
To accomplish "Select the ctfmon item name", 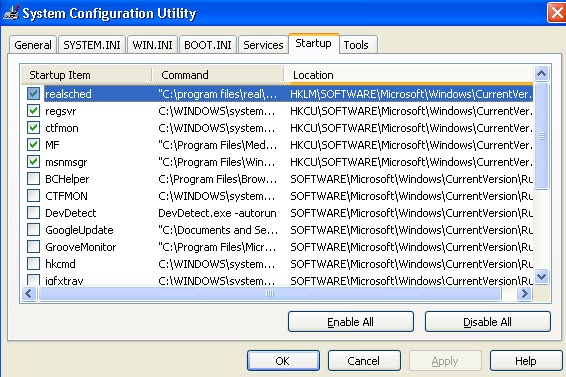I will point(62,128).
